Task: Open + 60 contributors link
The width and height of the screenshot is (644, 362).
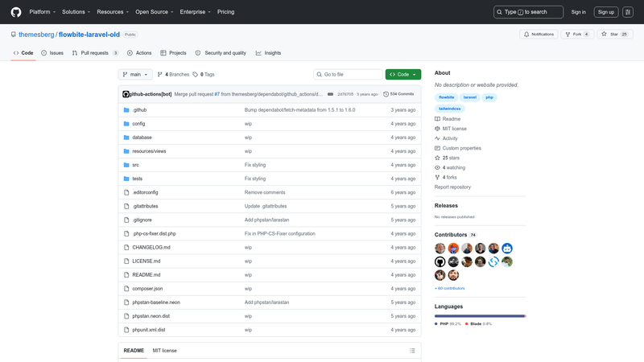Action: point(450,289)
